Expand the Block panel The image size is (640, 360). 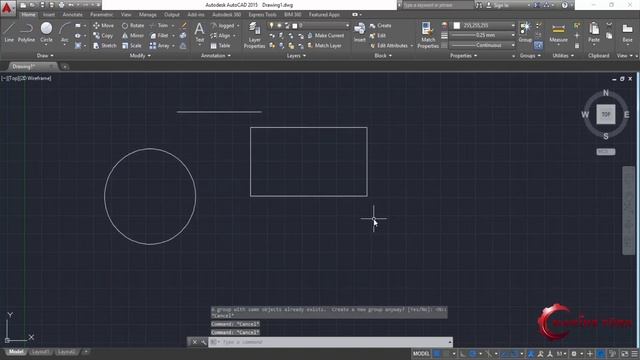click(x=382, y=56)
